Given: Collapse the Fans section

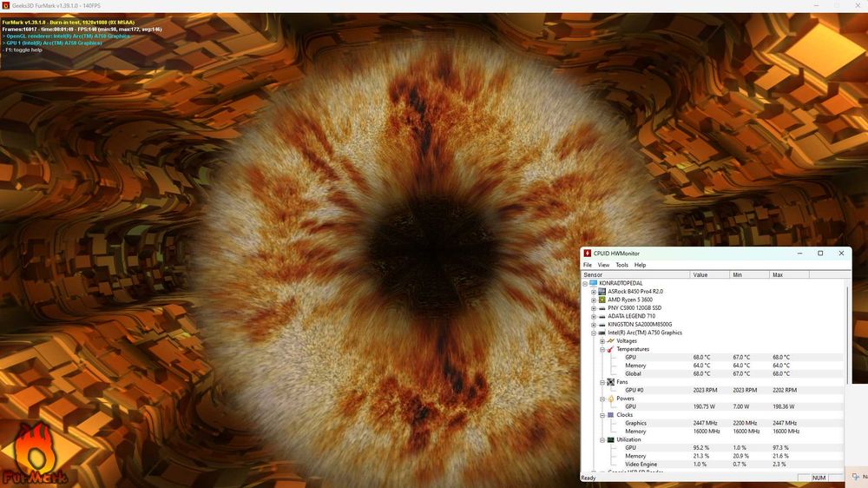Looking at the screenshot, I should click(x=602, y=383).
